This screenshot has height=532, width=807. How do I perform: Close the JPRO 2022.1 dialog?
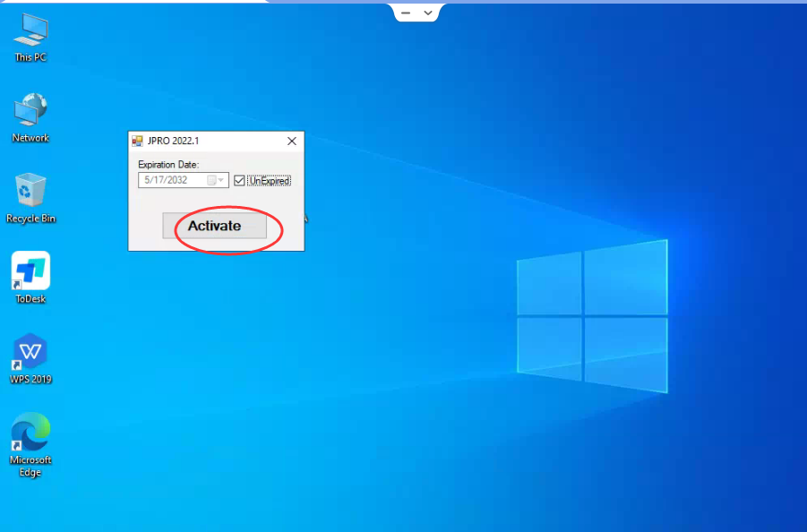pos(292,141)
